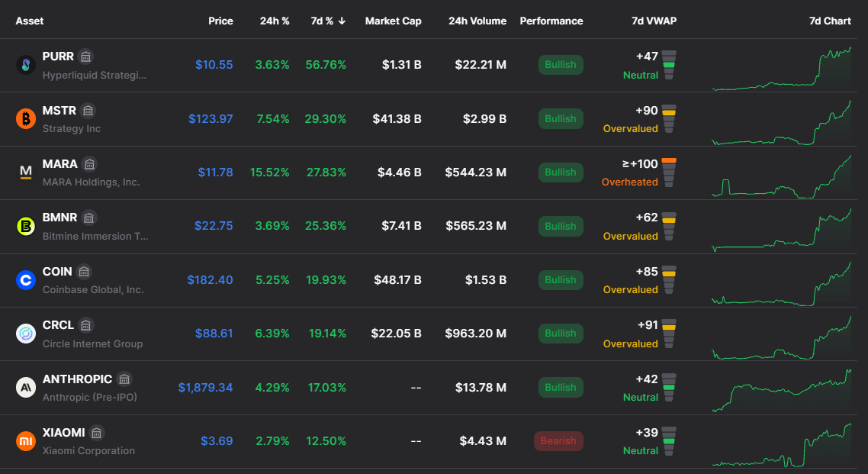868x474 pixels.
Task: Click the MARA Holdings logo icon
Action: (26, 173)
